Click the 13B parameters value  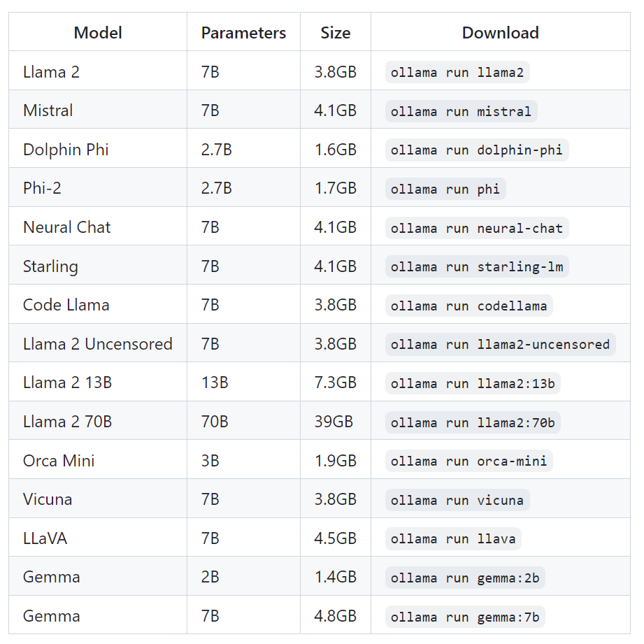[215, 382]
